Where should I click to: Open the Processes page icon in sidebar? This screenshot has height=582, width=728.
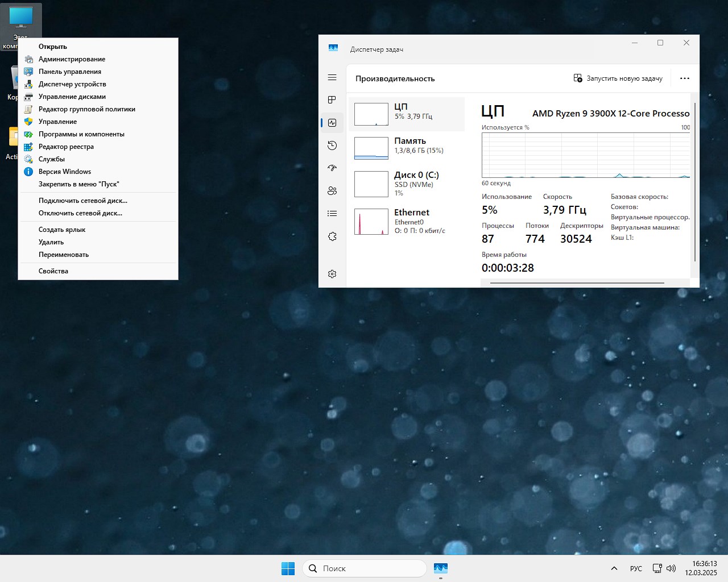pyautogui.click(x=332, y=100)
